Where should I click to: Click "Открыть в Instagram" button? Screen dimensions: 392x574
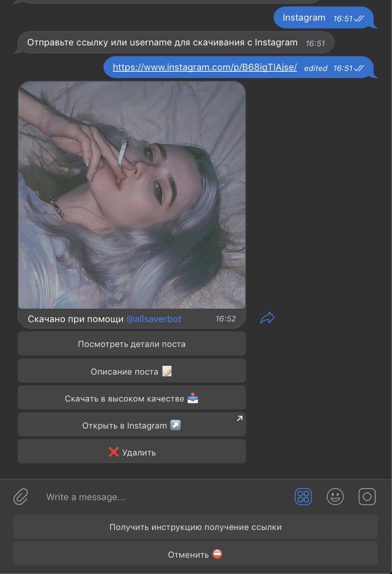coord(132,425)
